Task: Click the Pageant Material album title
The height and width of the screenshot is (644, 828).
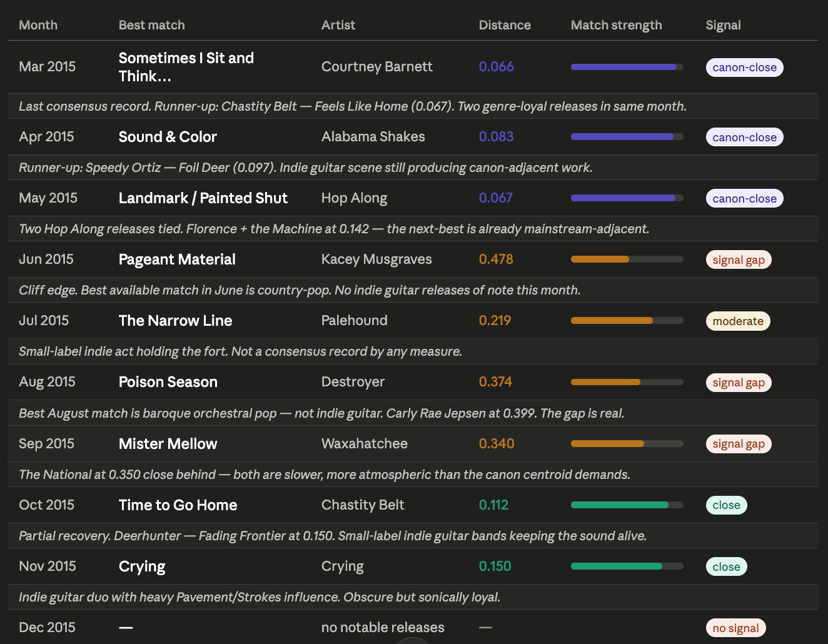Action: click(x=177, y=259)
